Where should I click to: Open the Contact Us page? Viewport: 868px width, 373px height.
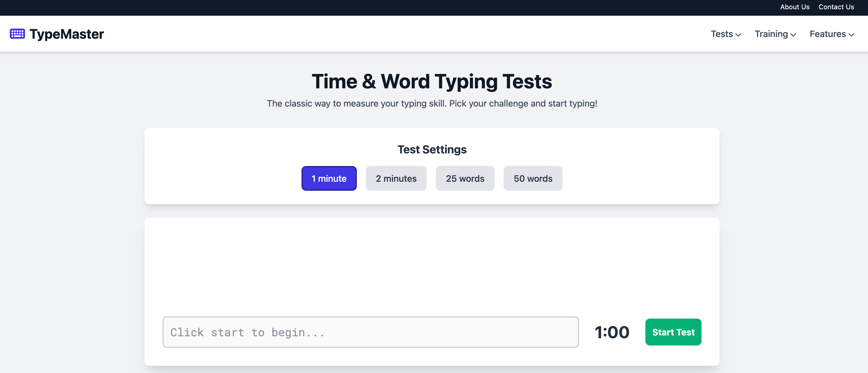(836, 7)
